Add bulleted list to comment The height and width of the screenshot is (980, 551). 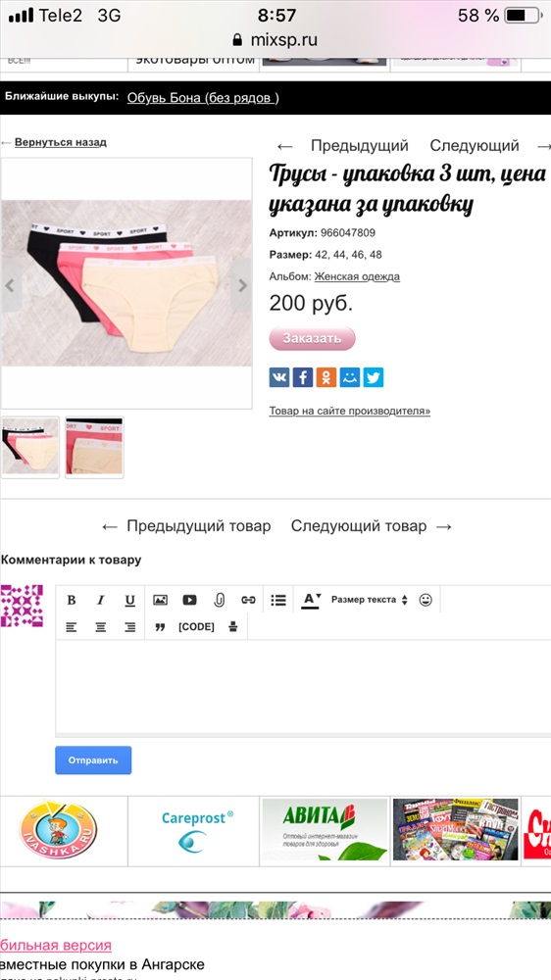[x=278, y=600]
